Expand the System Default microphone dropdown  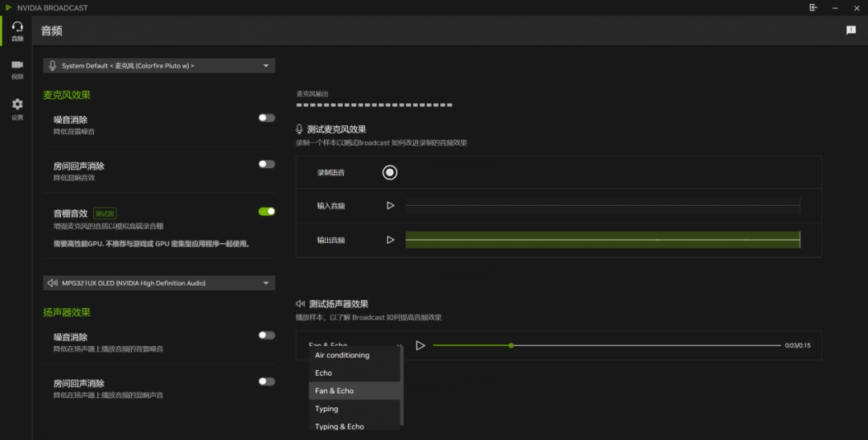click(159, 66)
